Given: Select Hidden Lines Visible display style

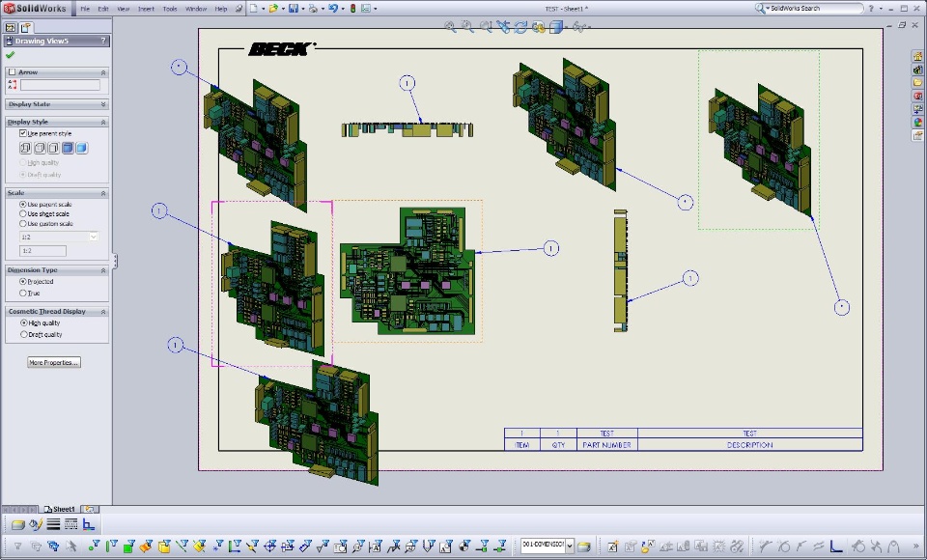Looking at the screenshot, I should [40, 148].
